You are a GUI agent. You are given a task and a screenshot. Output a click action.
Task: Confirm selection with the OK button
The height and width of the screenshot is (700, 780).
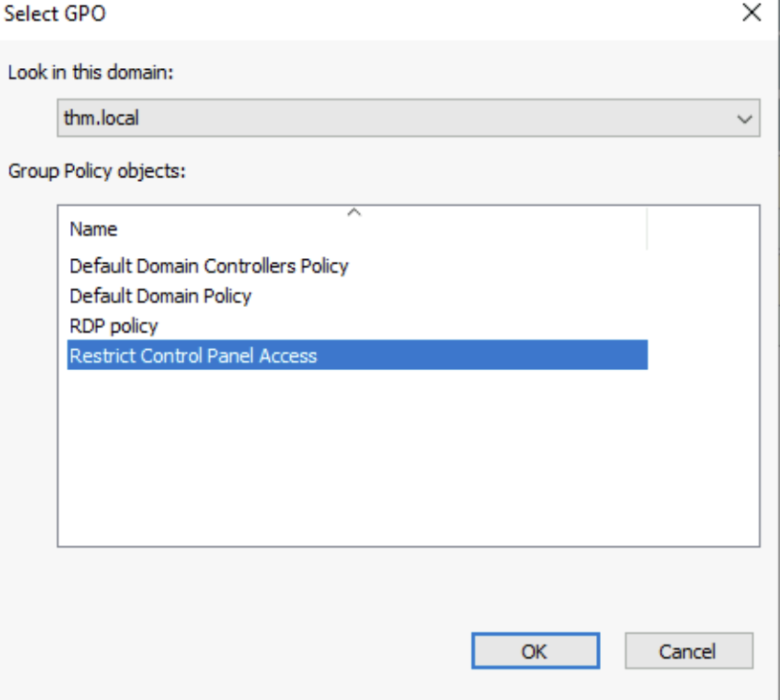tap(535, 651)
